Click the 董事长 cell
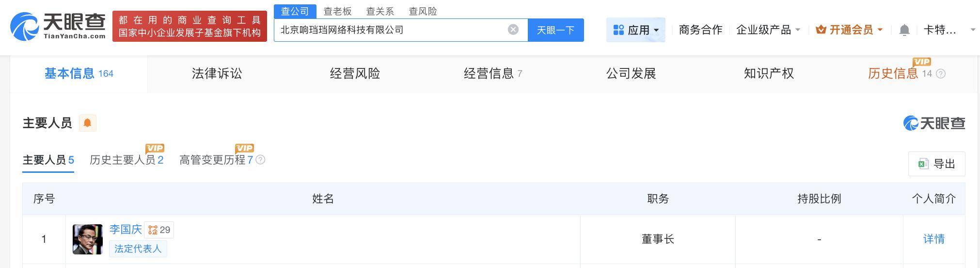The width and height of the screenshot is (980, 268). tap(658, 239)
